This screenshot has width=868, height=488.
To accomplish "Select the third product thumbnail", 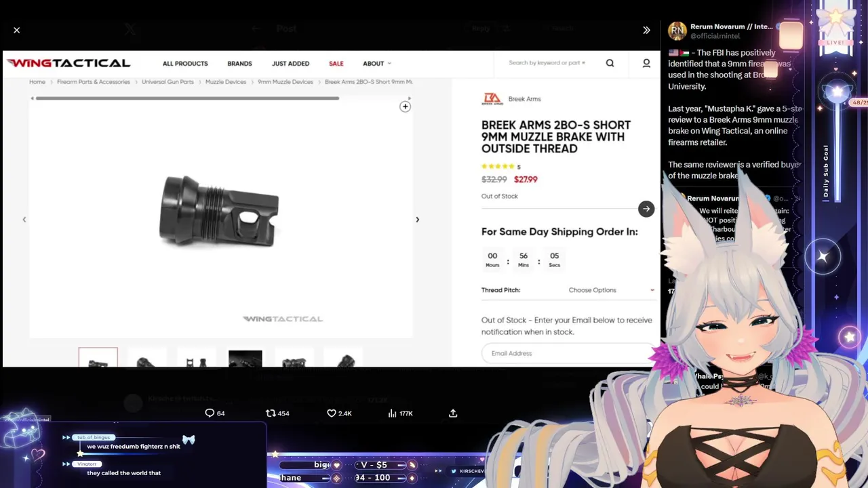I will [x=196, y=358].
